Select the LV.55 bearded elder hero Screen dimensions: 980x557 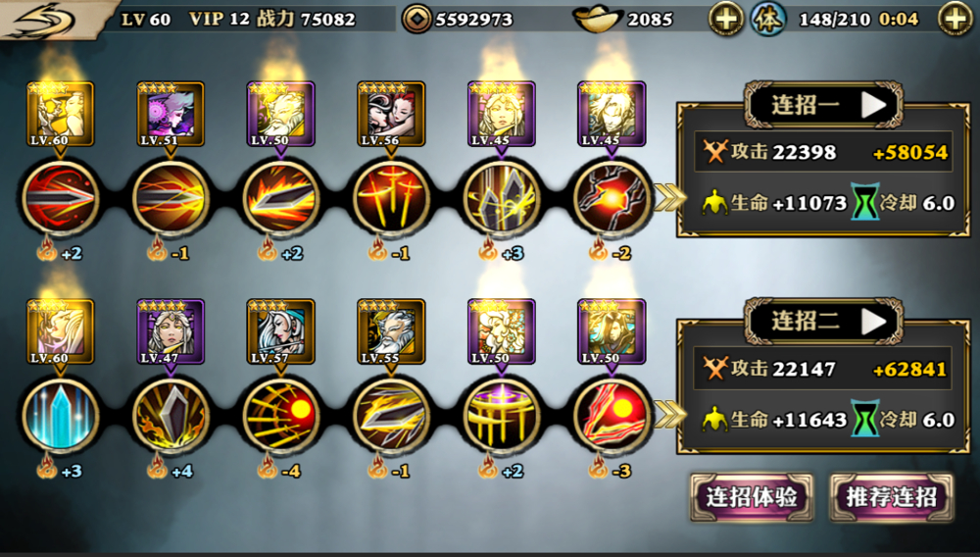click(391, 331)
